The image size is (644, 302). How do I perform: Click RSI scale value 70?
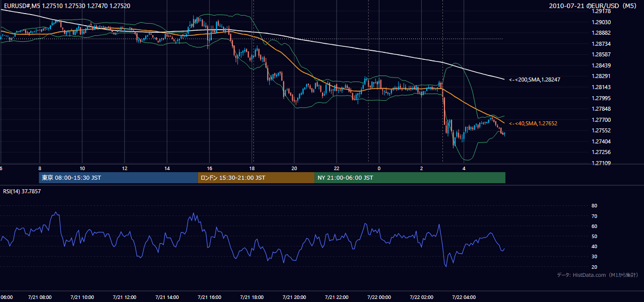tap(595, 216)
